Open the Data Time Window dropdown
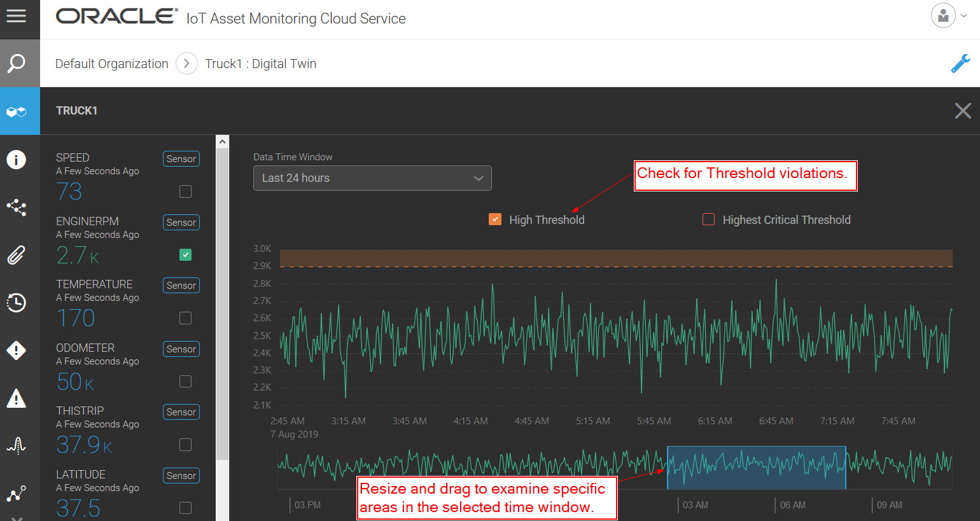Image resolution: width=980 pixels, height=521 pixels. click(372, 178)
